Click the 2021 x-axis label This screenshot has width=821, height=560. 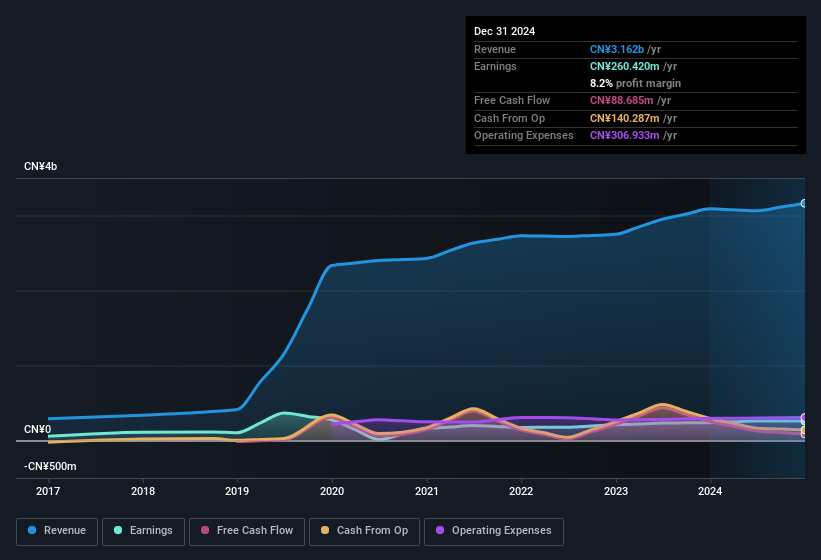click(x=427, y=491)
